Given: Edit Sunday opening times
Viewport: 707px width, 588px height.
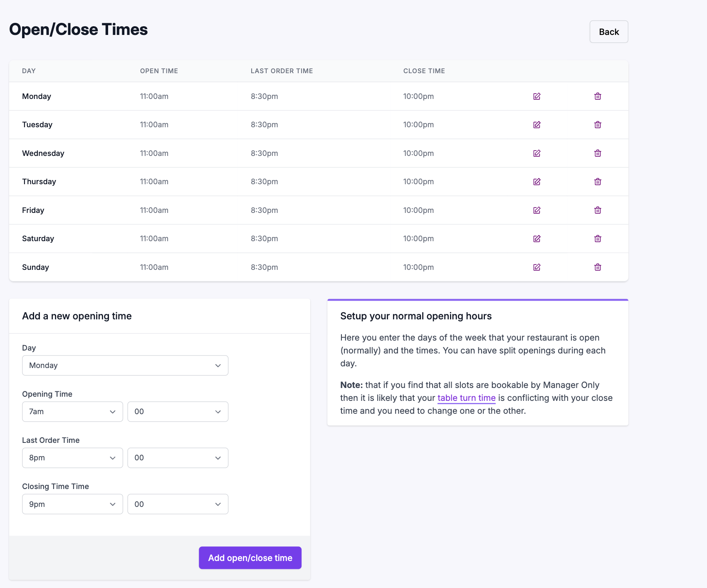Looking at the screenshot, I should coord(537,267).
